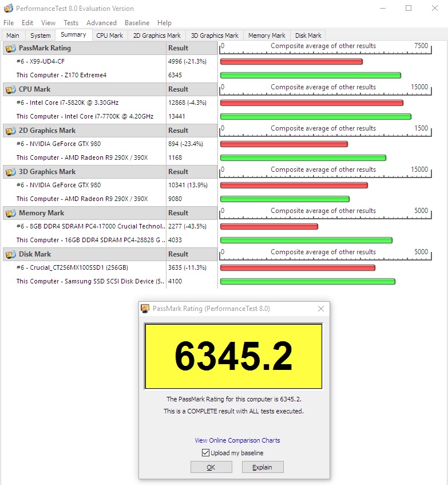Select row #6 - X99-UD4-CF
Viewport: 448px width, 485px height.
tap(84, 61)
